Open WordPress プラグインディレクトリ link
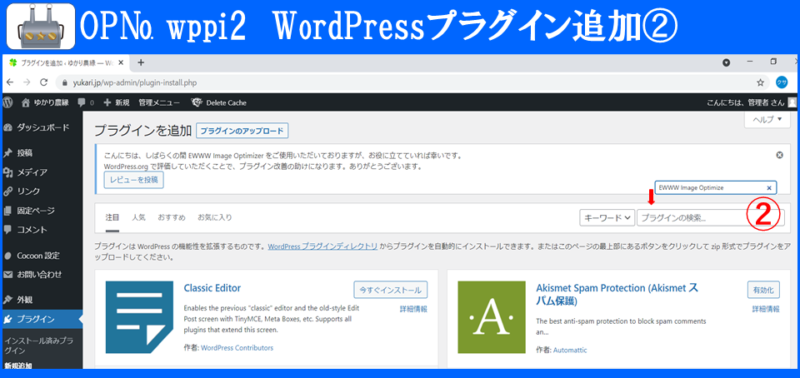Viewport: 800px width, 378px height. (x=322, y=246)
